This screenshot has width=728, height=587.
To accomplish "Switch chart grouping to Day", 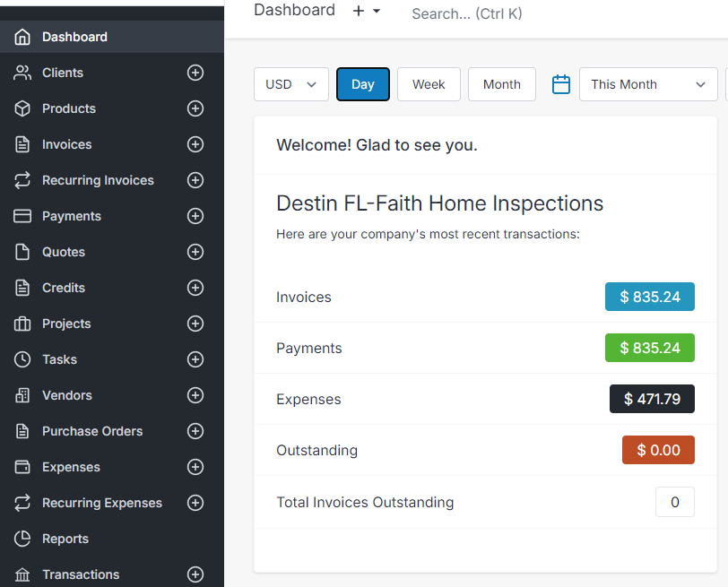I will pos(362,84).
